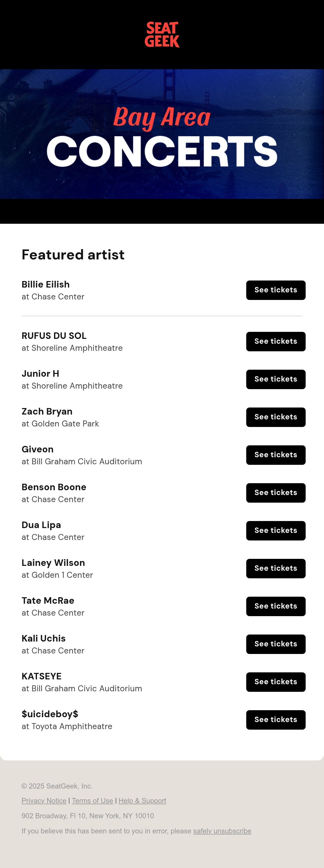See tickets for RUFUS DU SOL
This screenshot has height=868, width=324.
[x=275, y=341]
